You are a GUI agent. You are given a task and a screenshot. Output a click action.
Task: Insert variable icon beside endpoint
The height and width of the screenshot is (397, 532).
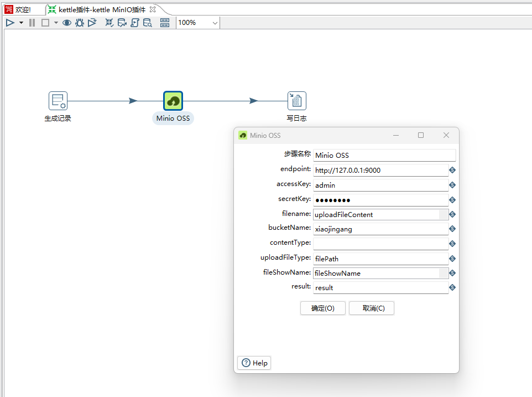[x=452, y=170]
